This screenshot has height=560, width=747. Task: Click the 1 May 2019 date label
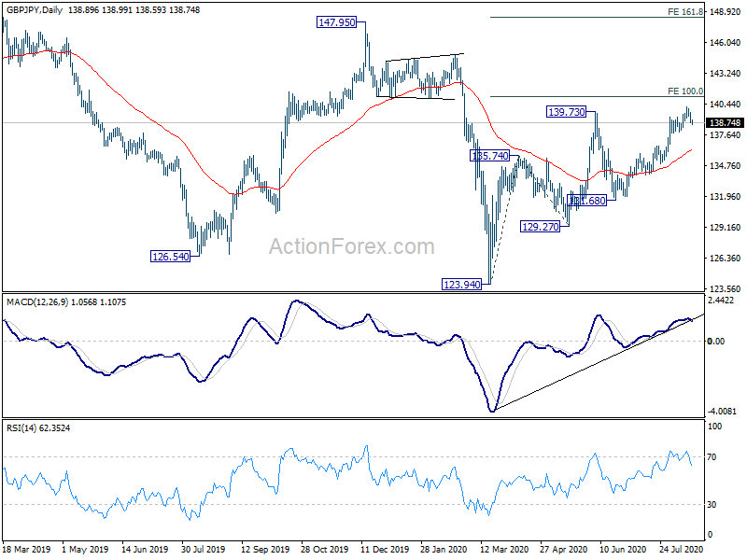(85, 549)
